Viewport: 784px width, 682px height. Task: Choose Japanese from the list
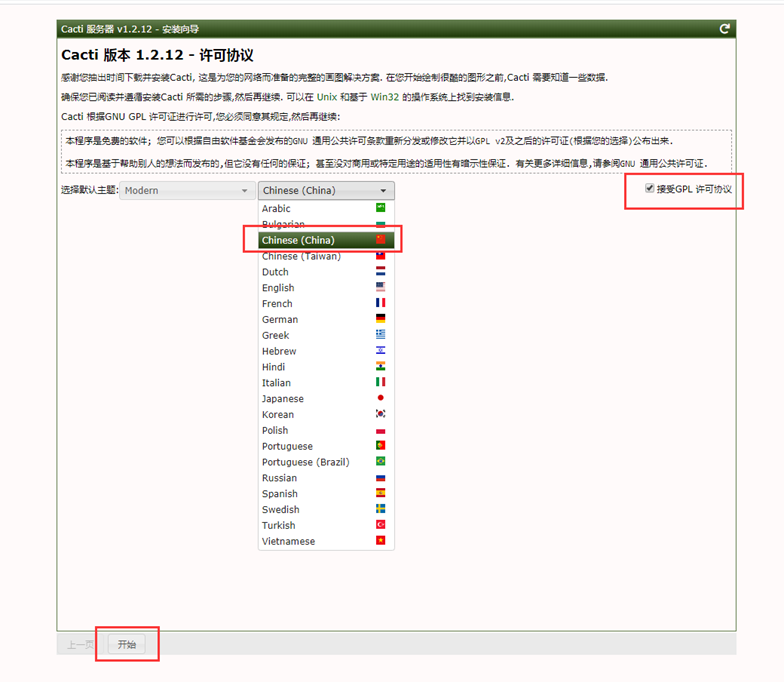pos(326,398)
